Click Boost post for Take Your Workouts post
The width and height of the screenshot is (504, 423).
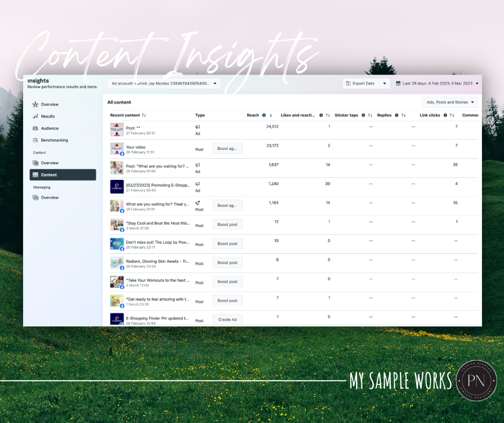coord(227,281)
